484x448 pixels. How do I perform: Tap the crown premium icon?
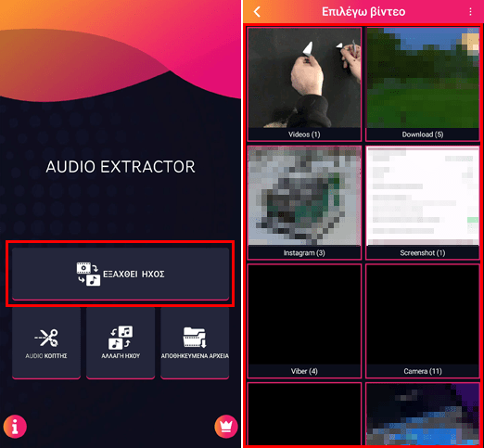pyautogui.click(x=226, y=427)
